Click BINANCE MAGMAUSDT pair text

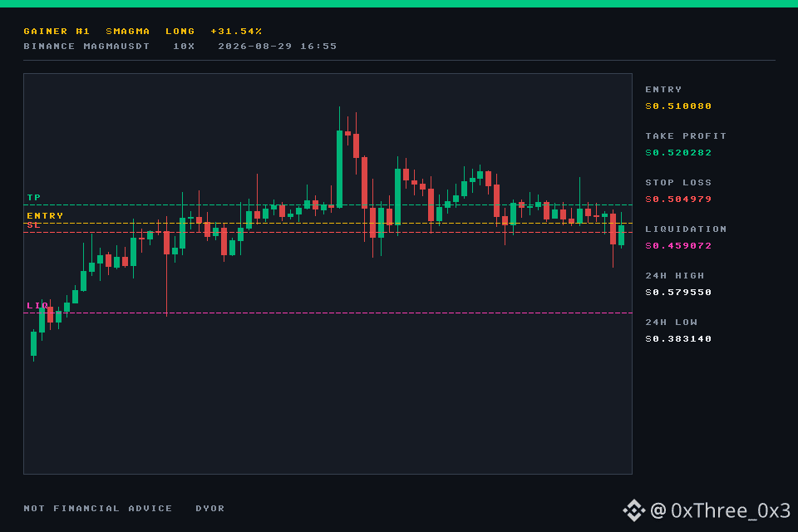click(86, 47)
